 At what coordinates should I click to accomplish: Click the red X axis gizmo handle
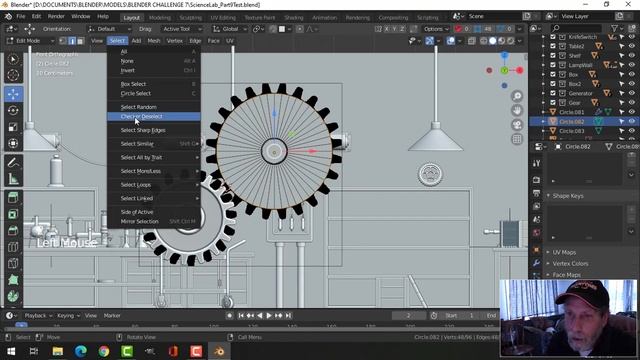tap(520, 70)
